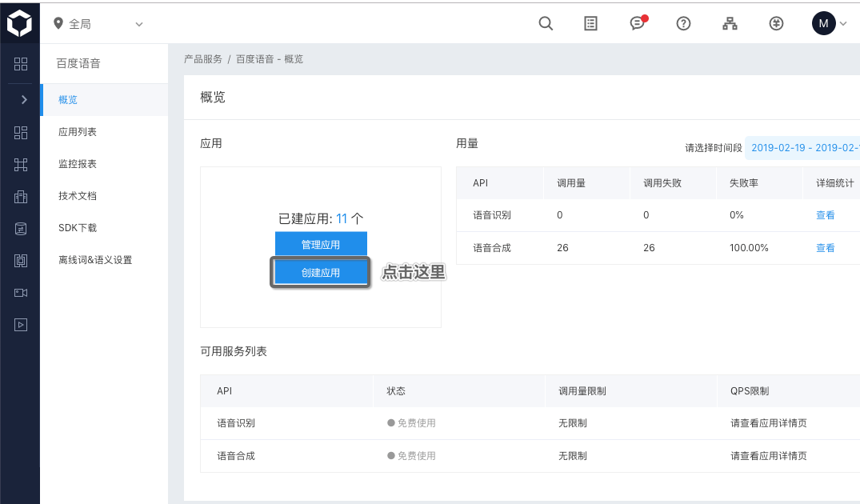Screen dimensions: 860x504
Task: Click the Baidu Cloud logo icon
Action: point(20,23)
